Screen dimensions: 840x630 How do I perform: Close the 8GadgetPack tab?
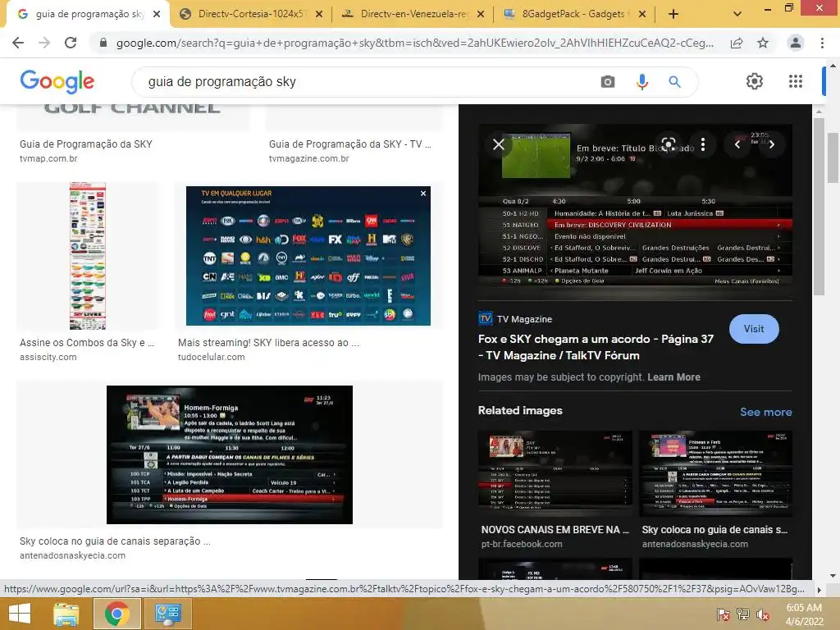[x=642, y=14]
